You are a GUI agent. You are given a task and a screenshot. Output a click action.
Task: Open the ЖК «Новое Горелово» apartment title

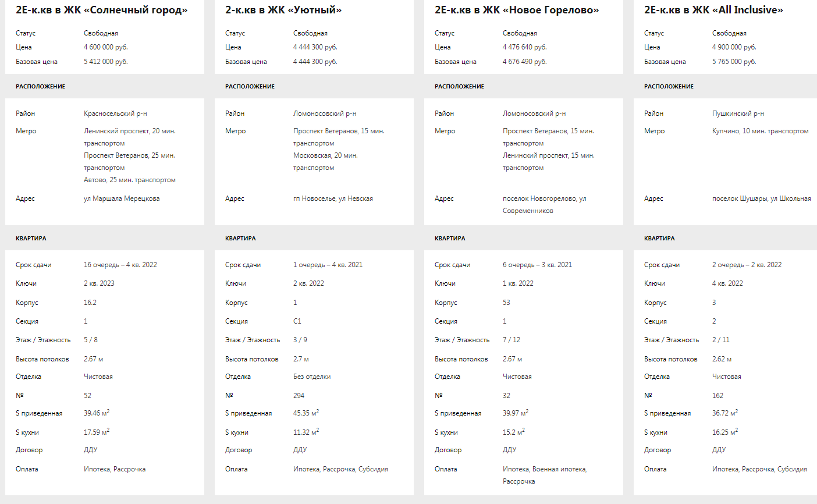pos(516,10)
